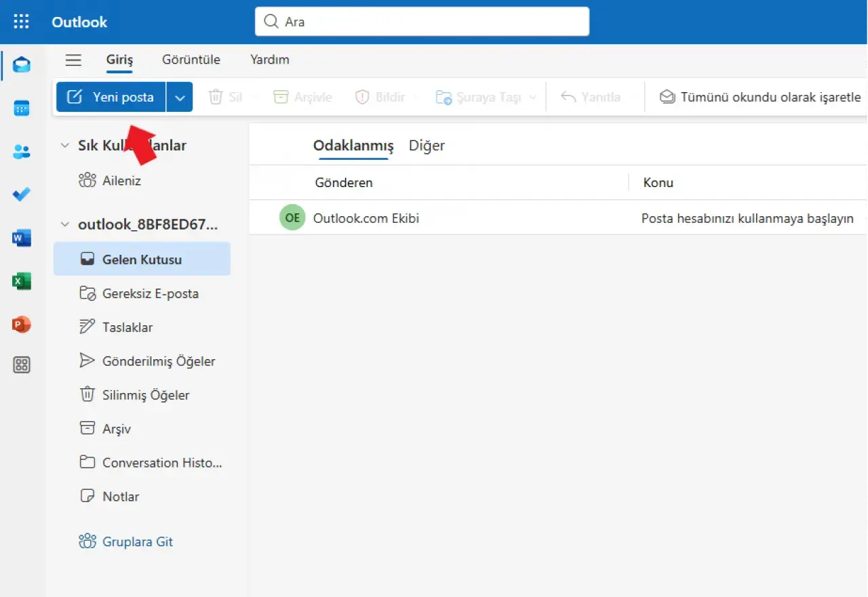Launch Excel from the app rail

(22, 281)
